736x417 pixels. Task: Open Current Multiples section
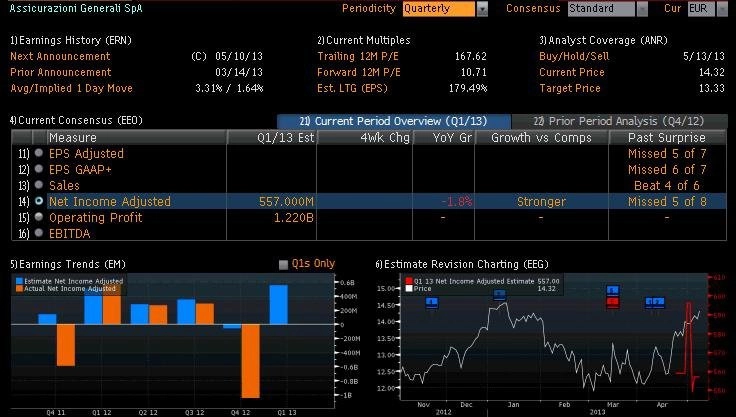pos(363,40)
